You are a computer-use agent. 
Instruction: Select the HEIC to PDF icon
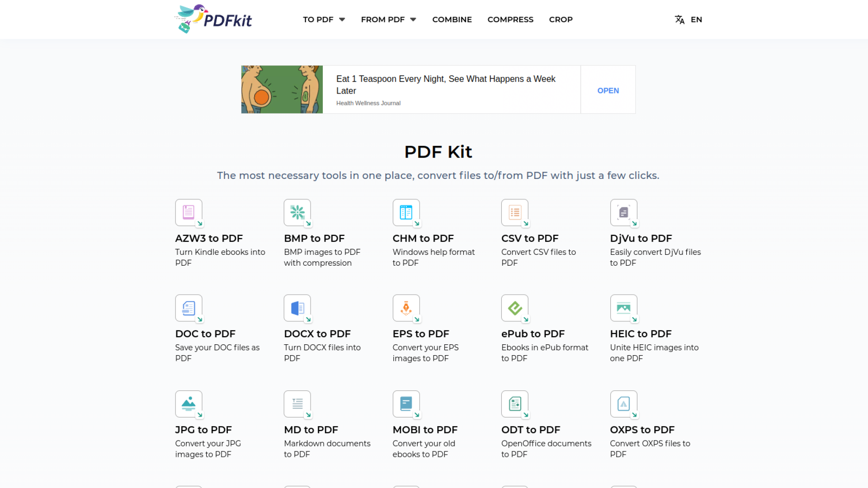(624, 309)
